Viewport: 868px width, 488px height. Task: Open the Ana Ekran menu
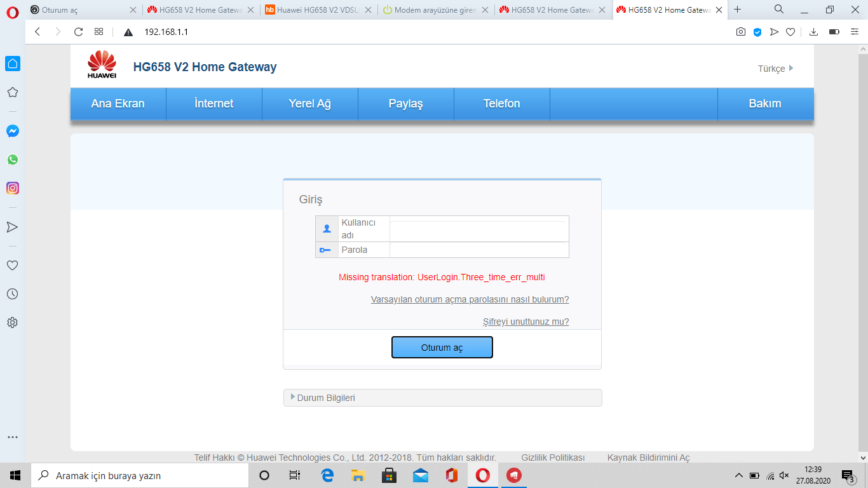tap(118, 104)
